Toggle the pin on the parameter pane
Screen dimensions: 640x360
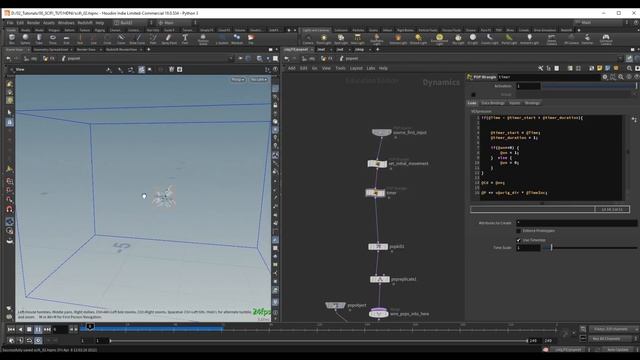point(629,59)
